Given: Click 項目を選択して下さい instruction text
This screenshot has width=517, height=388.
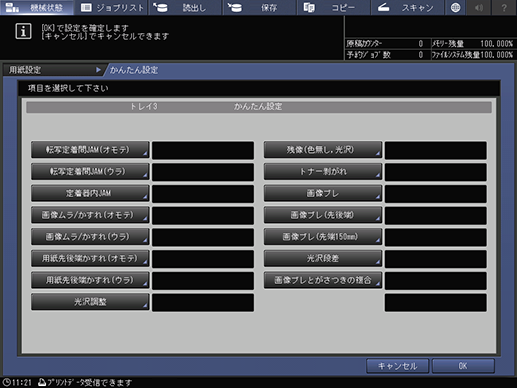Looking at the screenshot, I should 68,88.
